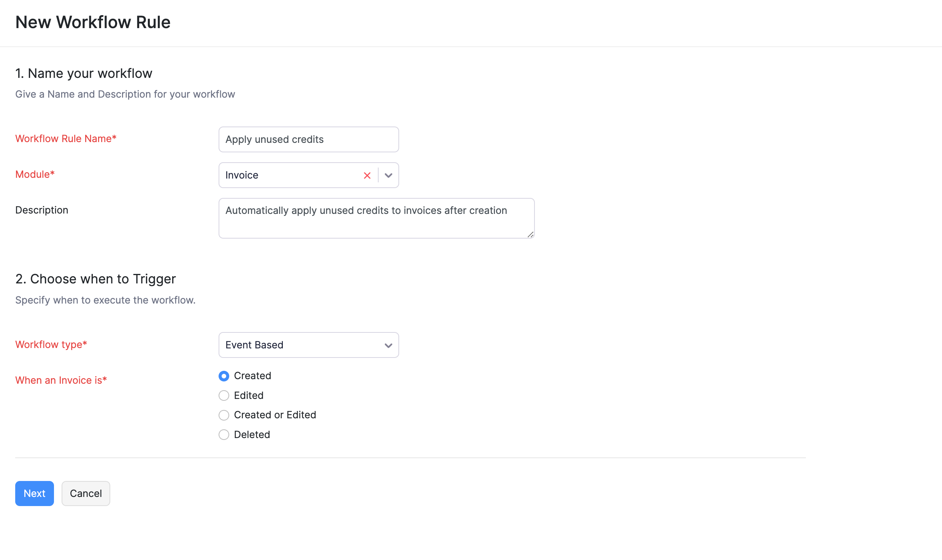Image resolution: width=942 pixels, height=560 pixels.
Task: Click the Module field label
Action: click(x=35, y=174)
